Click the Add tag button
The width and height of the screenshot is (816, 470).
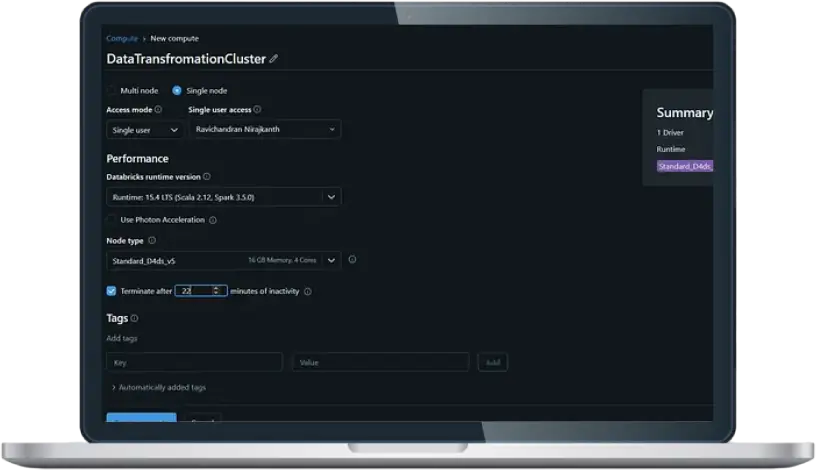(x=492, y=362)
